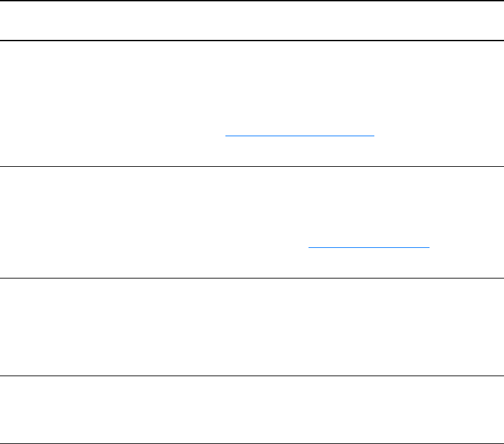504x444 pixels.
Task: Select the third table row without any link
Action: (x=252, y=327)
